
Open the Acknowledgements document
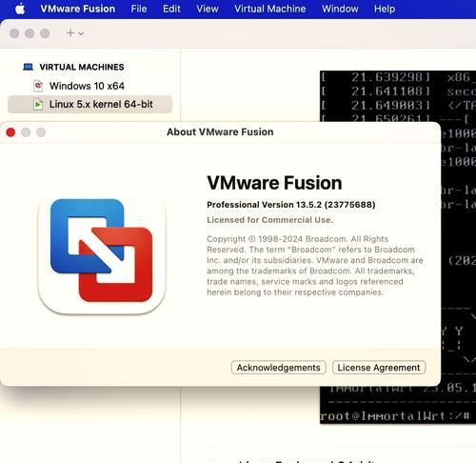point(278,368)
